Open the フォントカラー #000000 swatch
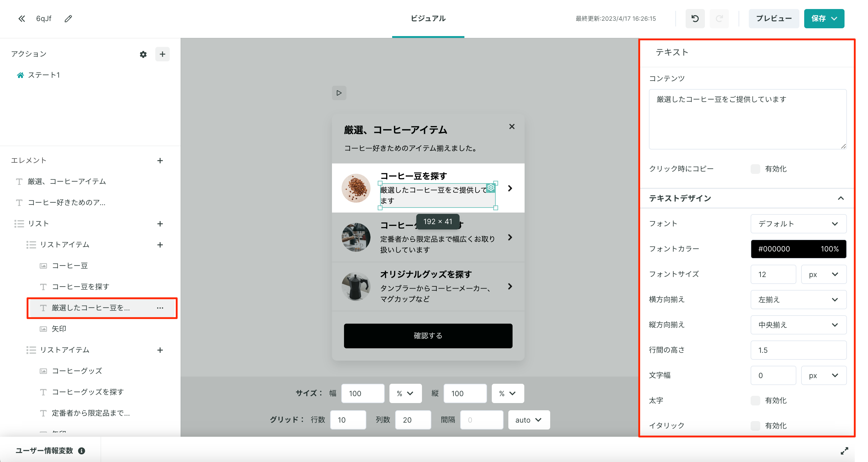Screen dimensions: 868x462 point(798,249)
